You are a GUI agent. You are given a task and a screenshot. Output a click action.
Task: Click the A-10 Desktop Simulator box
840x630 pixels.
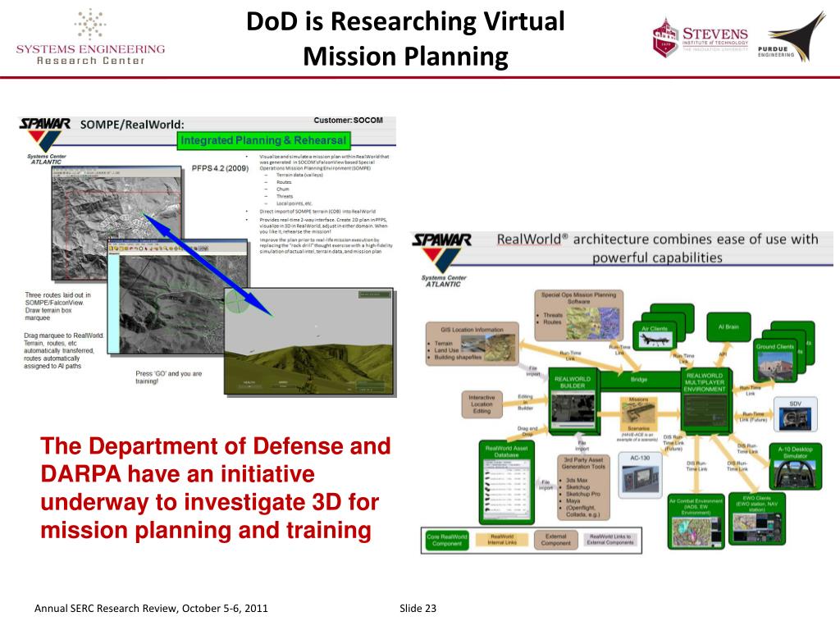coord(795,467)
